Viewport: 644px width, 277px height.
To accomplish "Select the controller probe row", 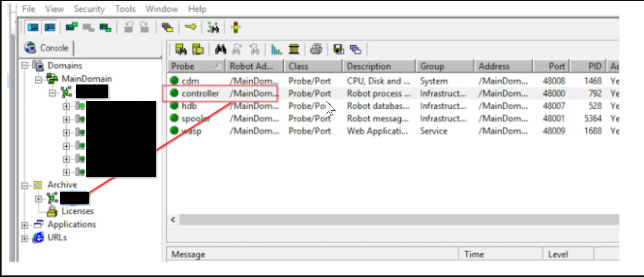I will [x=200, y=94].
